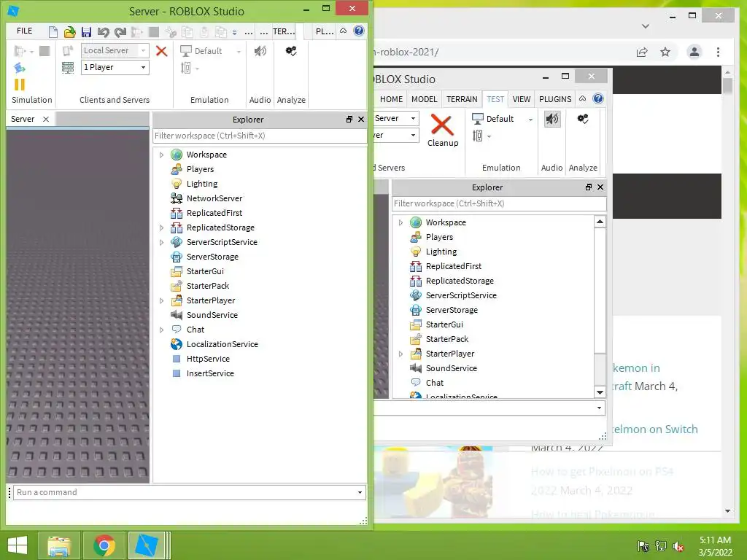The width and height of the screenshot is (747, 560).
Task: Expand Workspace in second window Explorer
Action: tap(400, 223)
